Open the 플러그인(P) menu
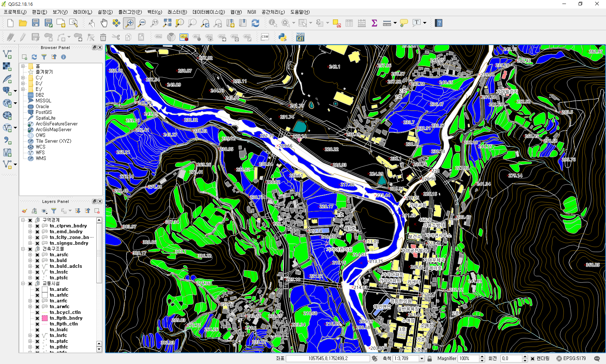This screenshot has width=606, height=364. point(130,12)
